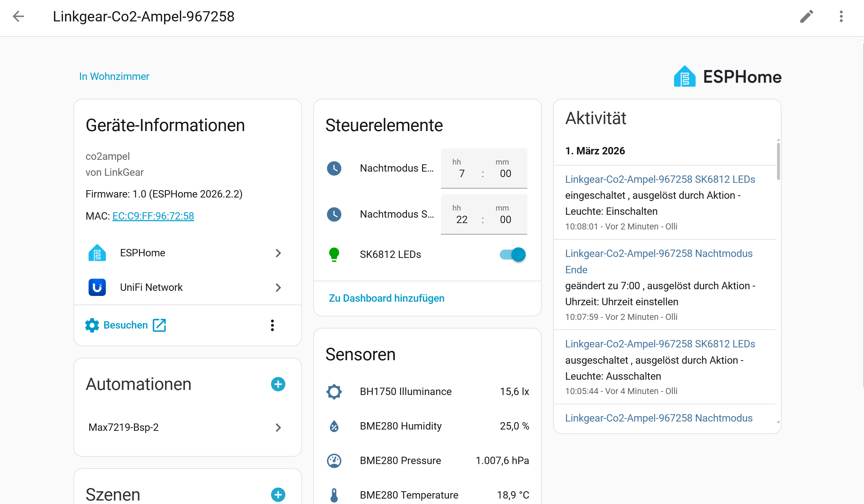Click Zu Dashboard hinzufügen
The height and width of the screenshot is (504, 864).
pos(386,298)
